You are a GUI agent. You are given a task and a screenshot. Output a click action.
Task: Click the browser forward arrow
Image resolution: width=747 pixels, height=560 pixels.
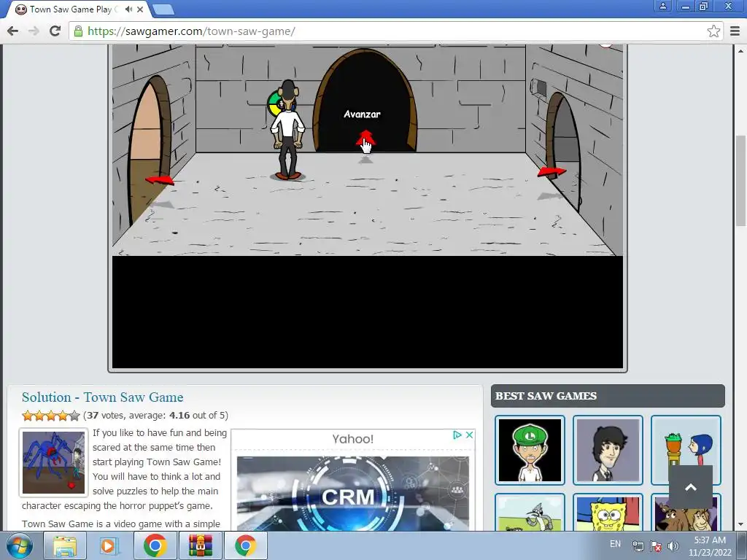coord(34,31)
